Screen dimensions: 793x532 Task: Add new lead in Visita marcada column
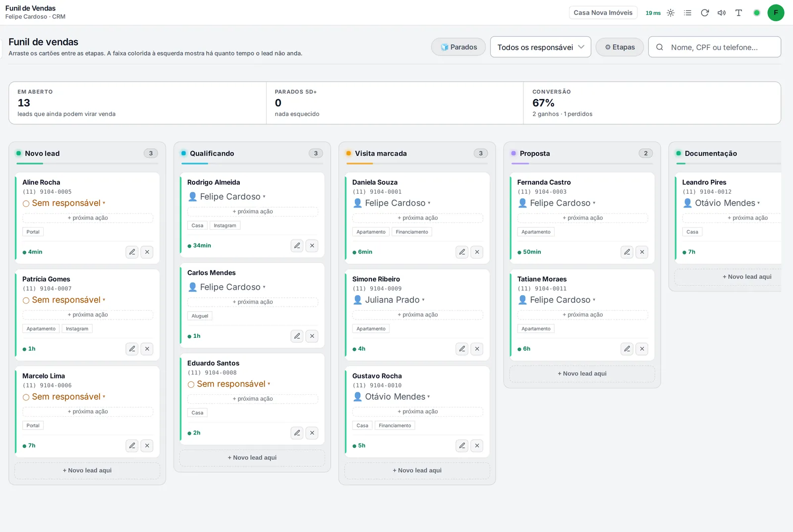tap(417, 471)
